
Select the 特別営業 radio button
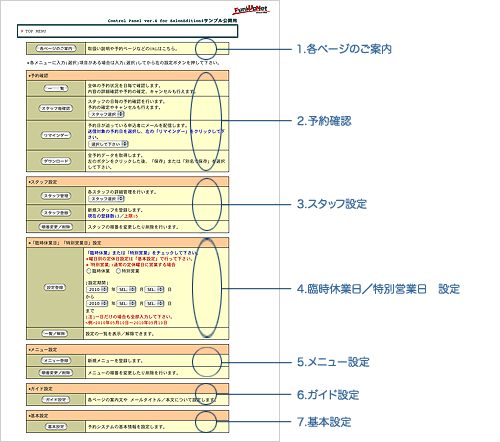[x=118, y=271]
